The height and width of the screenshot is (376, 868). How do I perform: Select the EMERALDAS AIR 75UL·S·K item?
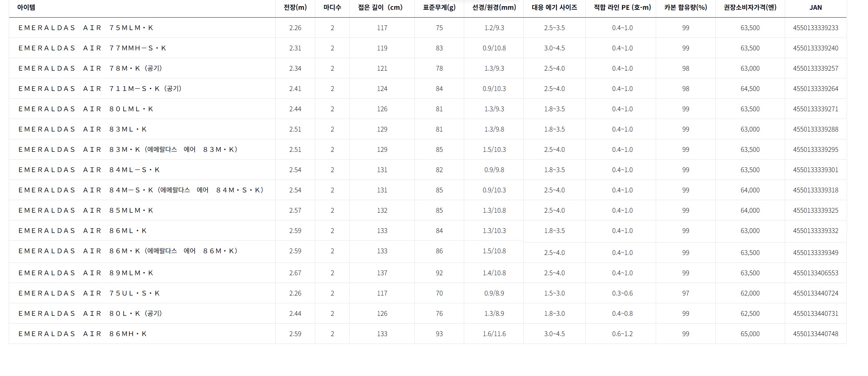[x=89, y=293]
